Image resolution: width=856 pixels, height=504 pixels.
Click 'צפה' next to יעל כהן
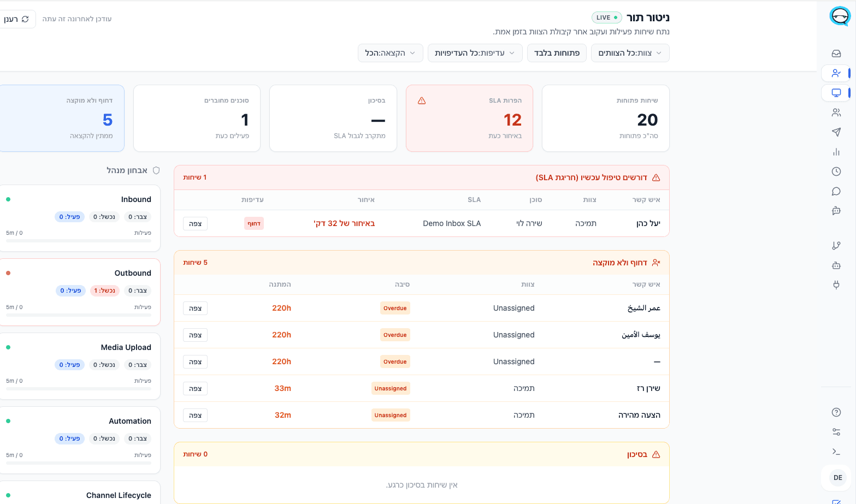pos(195,223)
